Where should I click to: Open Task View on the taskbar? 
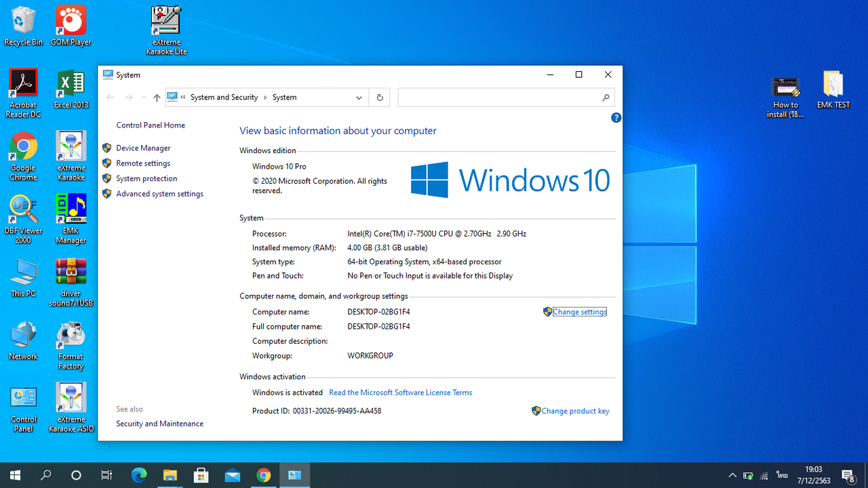(x=106, y=475)
